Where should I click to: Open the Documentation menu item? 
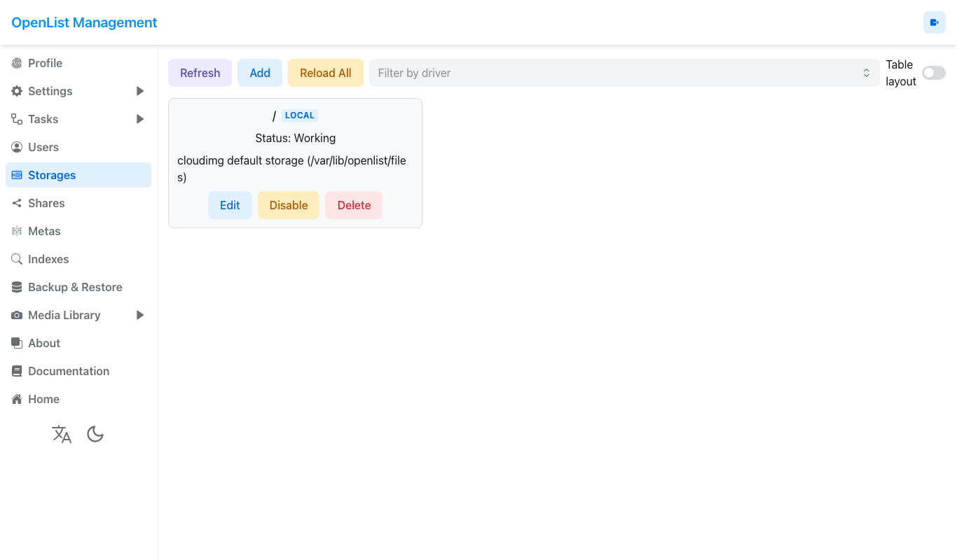point(78,371)
